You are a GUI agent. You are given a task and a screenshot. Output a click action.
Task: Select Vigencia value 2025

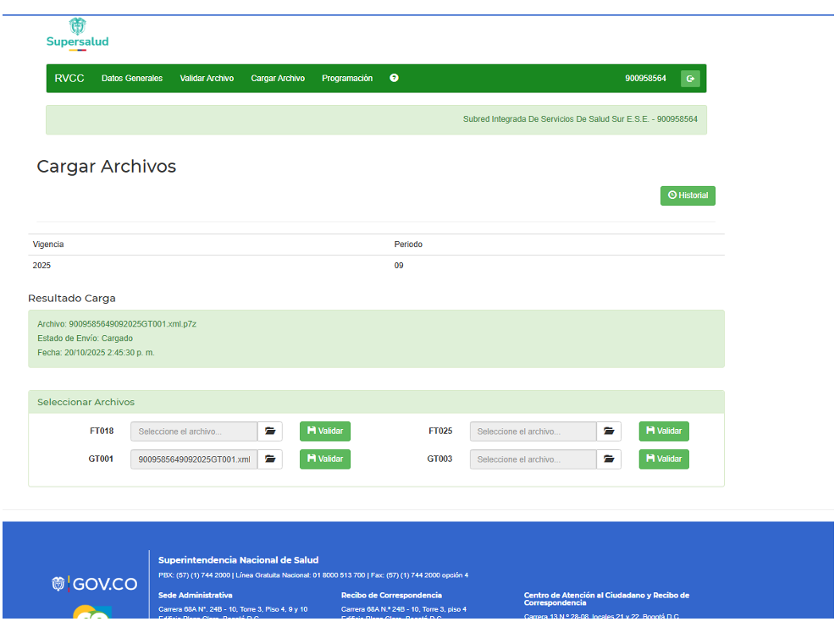41,266
